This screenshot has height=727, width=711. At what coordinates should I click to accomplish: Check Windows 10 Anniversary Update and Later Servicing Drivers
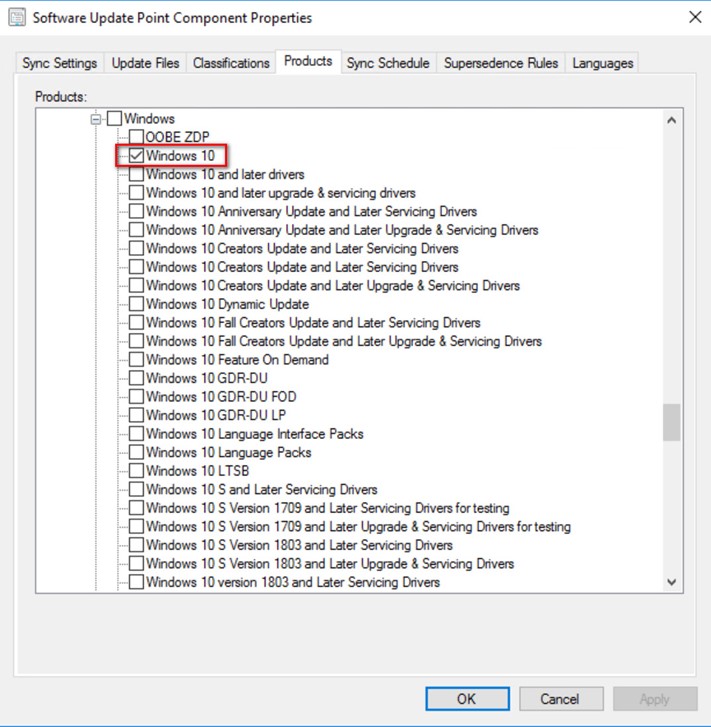(136, 211)
